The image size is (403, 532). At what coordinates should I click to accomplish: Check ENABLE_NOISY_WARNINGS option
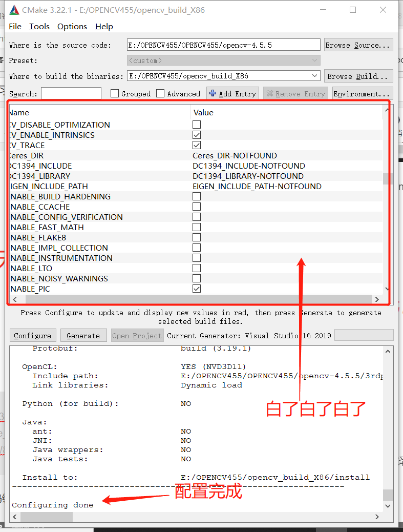tap(197, 278)
